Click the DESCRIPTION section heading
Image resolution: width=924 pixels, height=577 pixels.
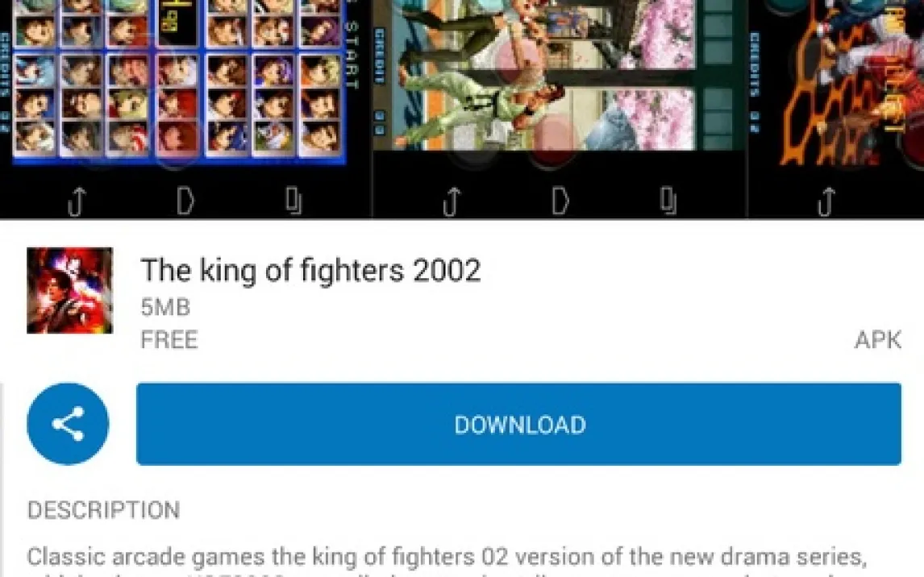(104, 510)
